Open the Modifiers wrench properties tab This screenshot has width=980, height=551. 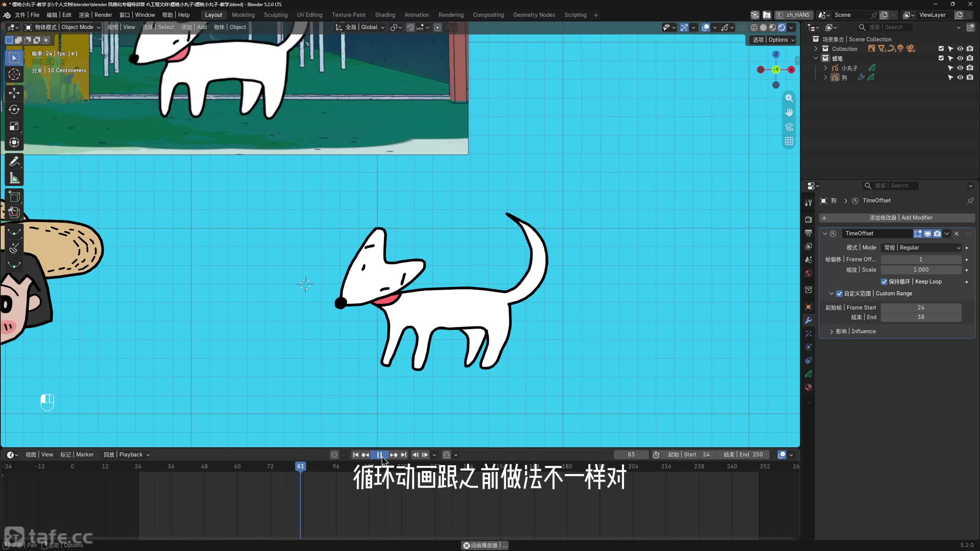click(x=808, y=320)
